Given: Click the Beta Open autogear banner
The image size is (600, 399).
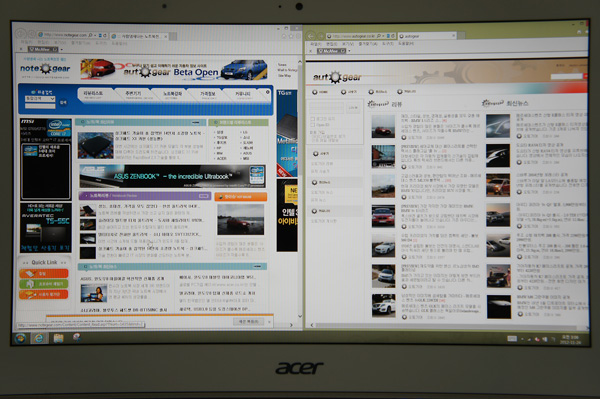Looking at the screenshot, I should [174, 70].
